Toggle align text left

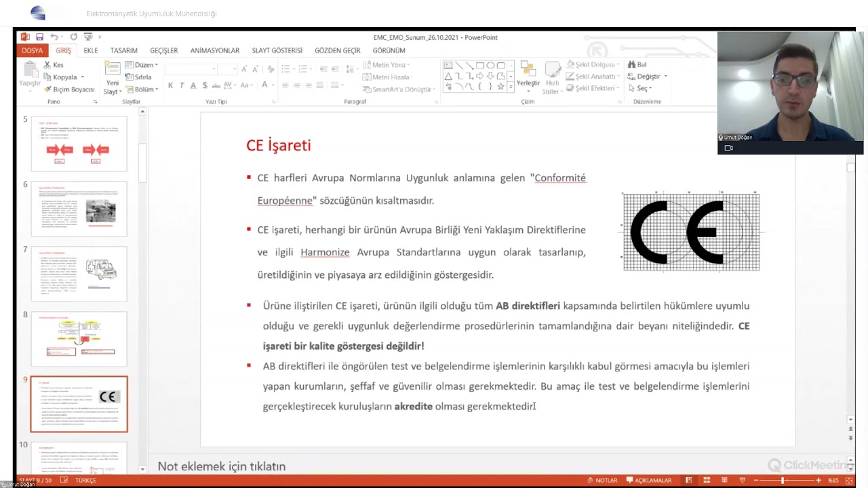click(285, 85)
